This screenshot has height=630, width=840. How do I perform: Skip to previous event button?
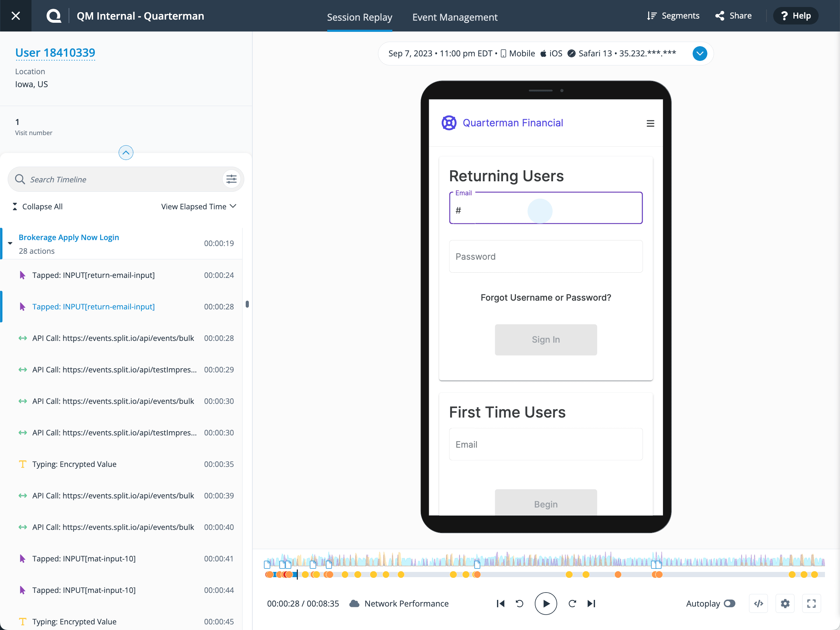pyautogui.click(x=500, y=603)
